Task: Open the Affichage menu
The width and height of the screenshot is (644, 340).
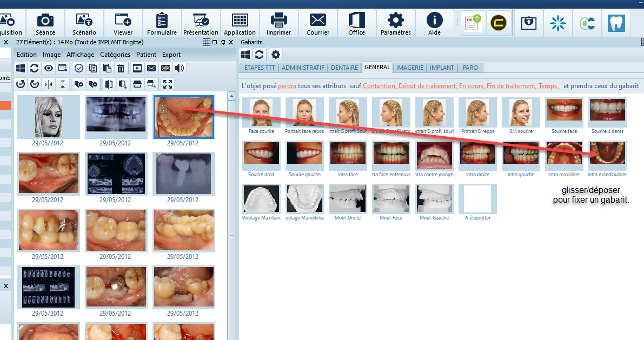Action: (x=80, y=55)
